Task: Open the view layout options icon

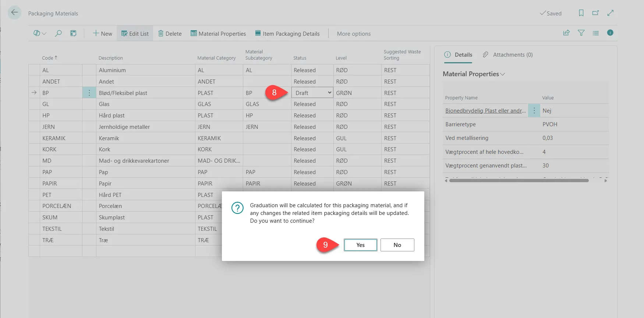Action: (74, 33)
